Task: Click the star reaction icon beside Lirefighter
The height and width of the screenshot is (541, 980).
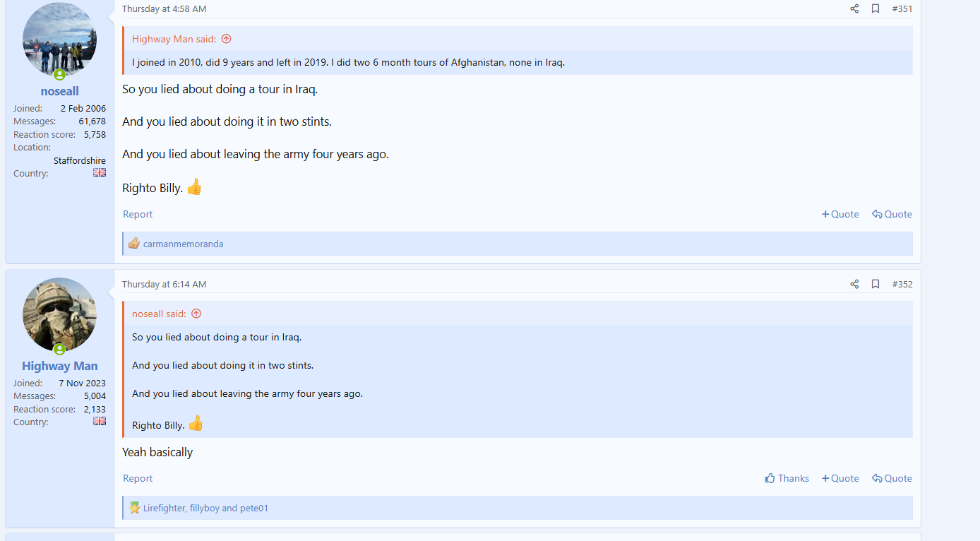Action: click(x=134, y=508)
